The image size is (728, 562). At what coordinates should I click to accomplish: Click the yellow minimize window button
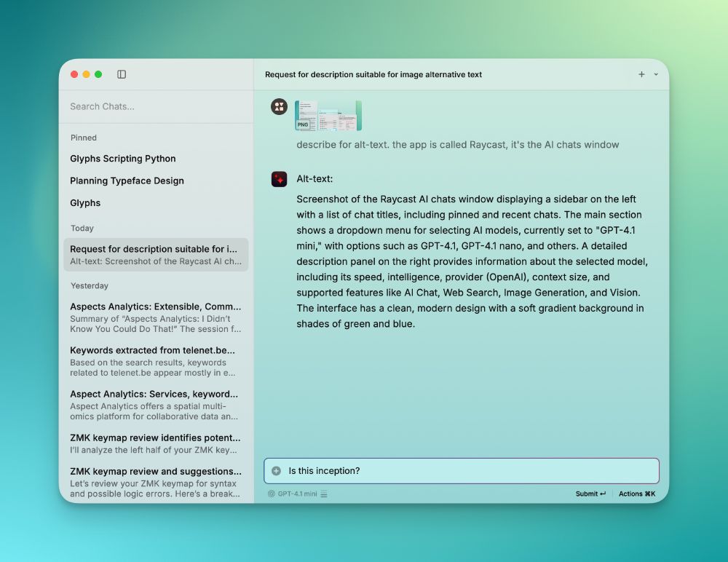click(x=87, y=74)
